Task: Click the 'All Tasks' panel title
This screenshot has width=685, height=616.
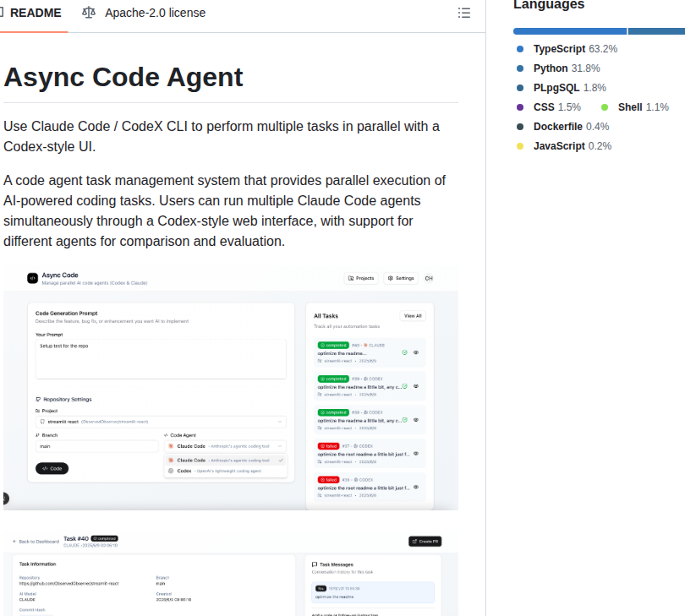Action: (x=326, y=316)
